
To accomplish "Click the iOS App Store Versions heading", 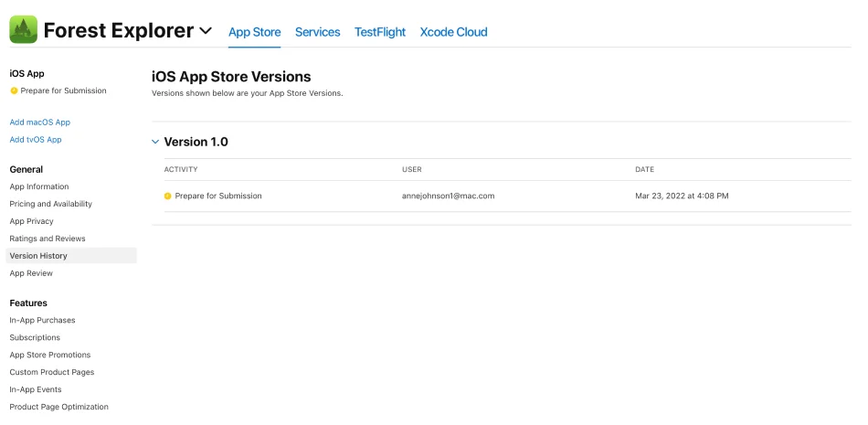I will pos(231,77).
